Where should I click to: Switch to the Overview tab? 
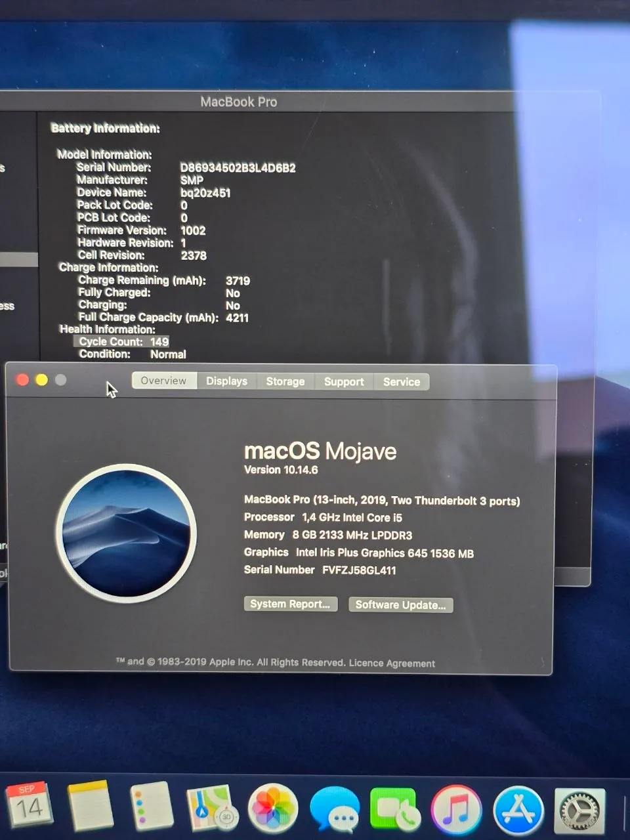[163, 381]
